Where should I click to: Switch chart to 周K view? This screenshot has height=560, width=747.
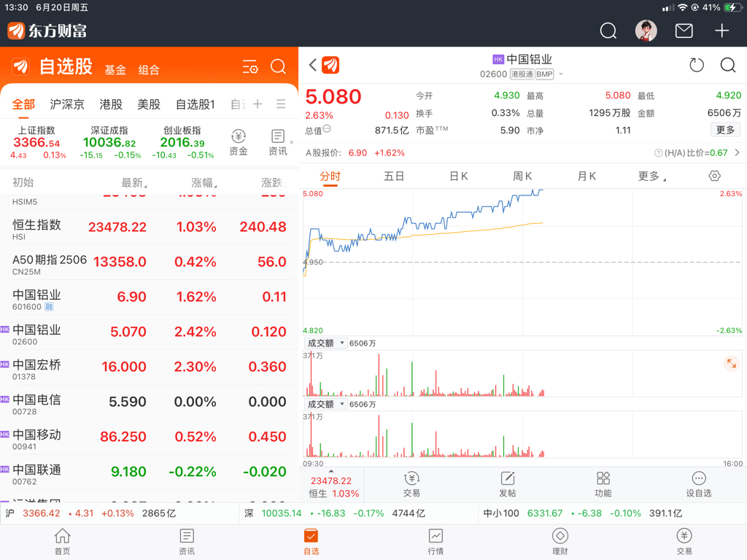pos(522,176)
